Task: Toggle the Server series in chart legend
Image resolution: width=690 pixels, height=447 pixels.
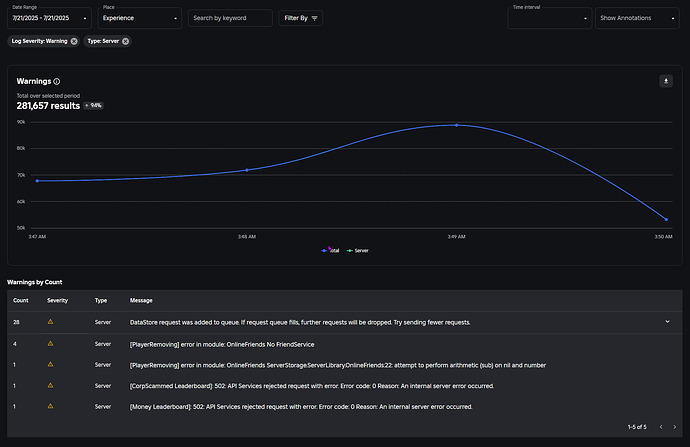Action: [358, 250]
